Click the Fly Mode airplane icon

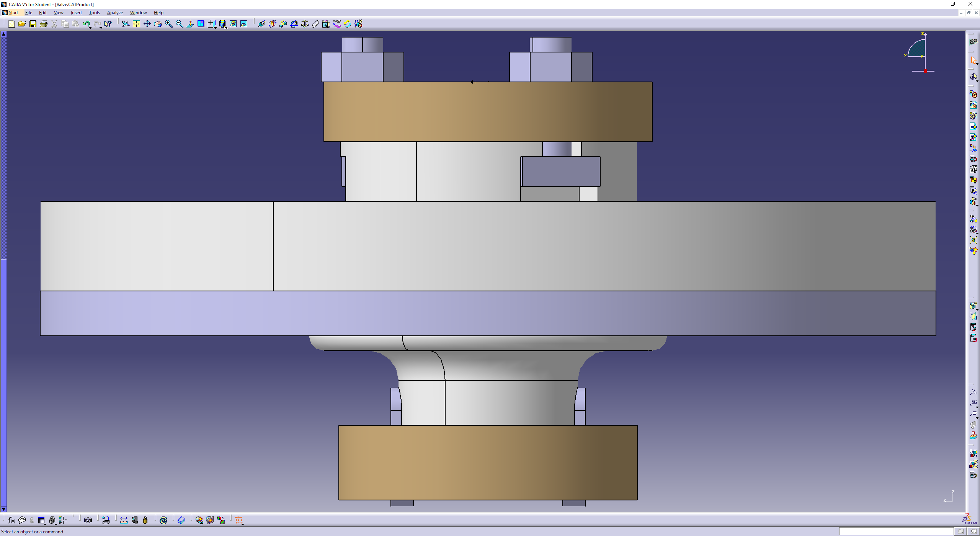pyautogui.click(x=126, y=24)
